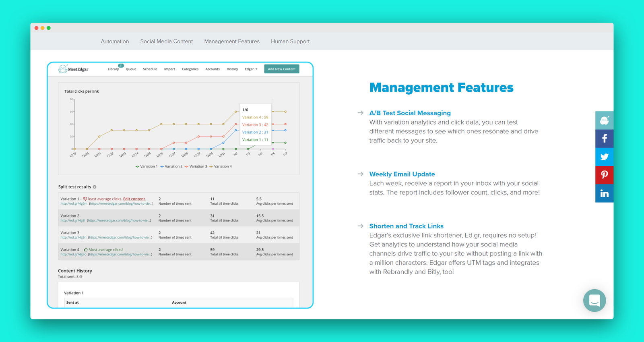Image resolution: width=644 pixels, height=342 pixels.
Task: Click the red window close dot
Action: (x=37, y=28)
